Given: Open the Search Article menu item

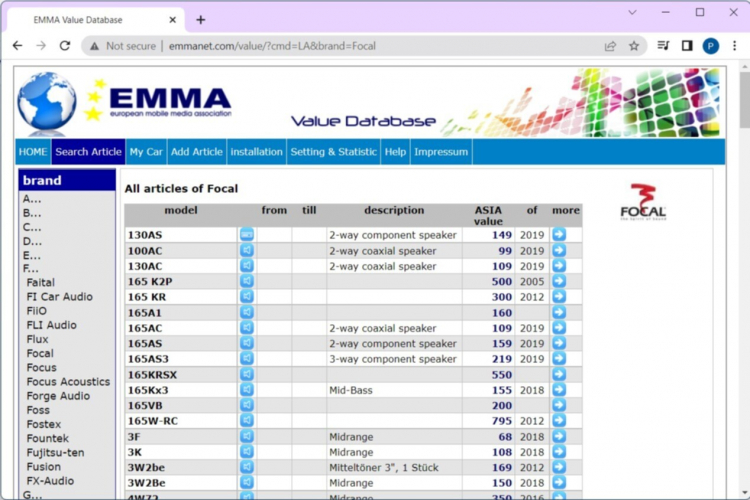Looking at the screenshot, I should coord(88,152).
